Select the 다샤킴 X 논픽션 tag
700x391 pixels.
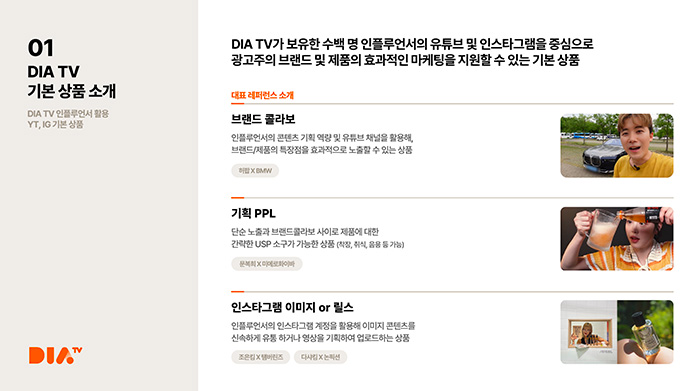pos(320,357)
